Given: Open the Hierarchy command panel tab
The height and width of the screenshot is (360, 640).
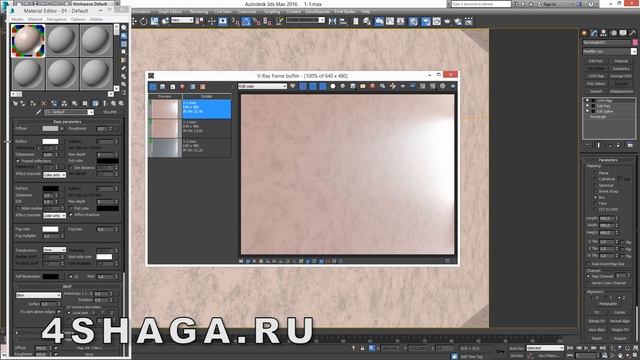Looking at the screenshot, I should point(603,33).
